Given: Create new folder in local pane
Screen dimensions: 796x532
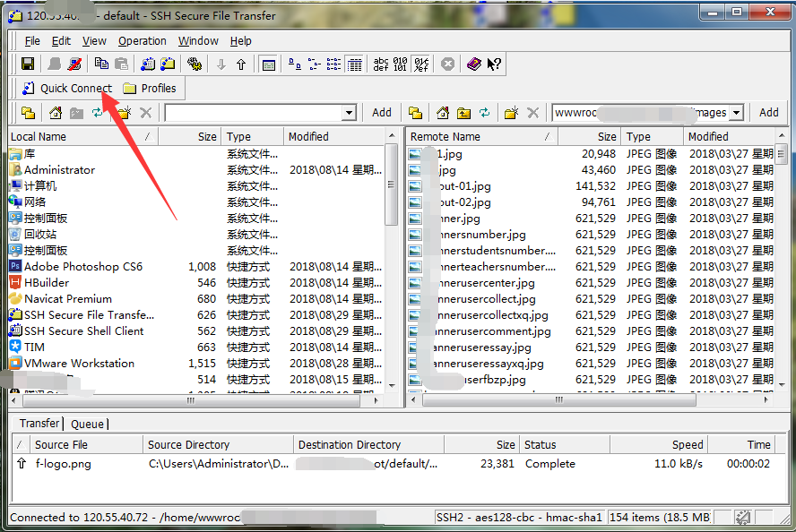Looking at the screenshot, I should (x=125, y=113).
